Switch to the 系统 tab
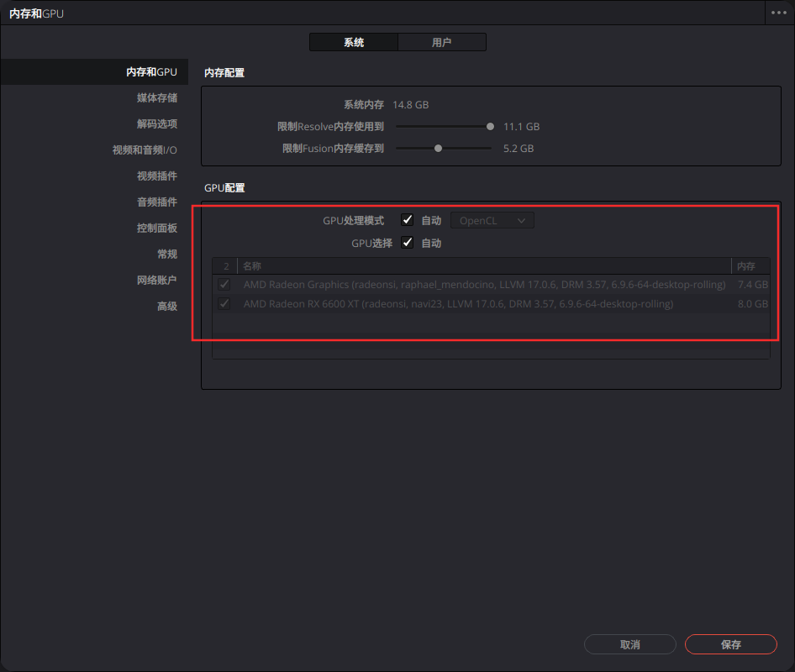 tap(354, 42)
